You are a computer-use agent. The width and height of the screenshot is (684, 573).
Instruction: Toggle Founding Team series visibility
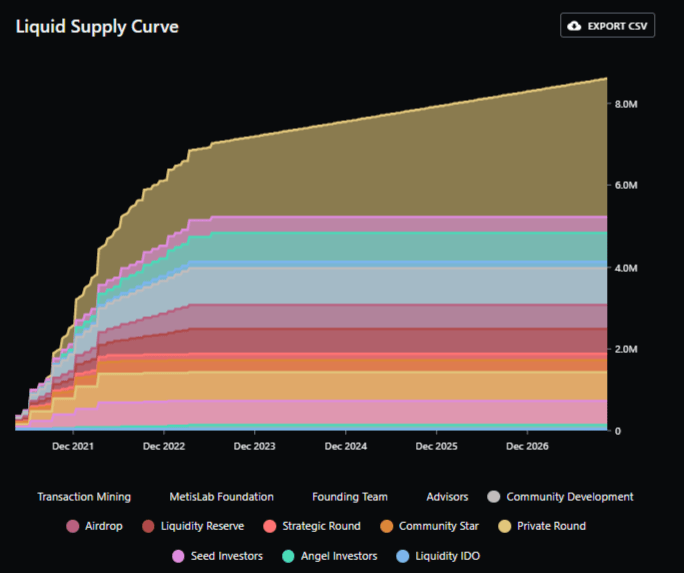350,497
